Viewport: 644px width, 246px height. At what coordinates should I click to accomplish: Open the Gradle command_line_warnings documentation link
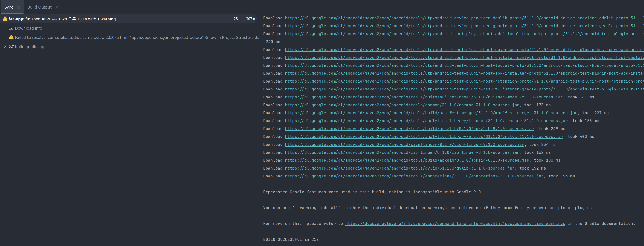455,224
